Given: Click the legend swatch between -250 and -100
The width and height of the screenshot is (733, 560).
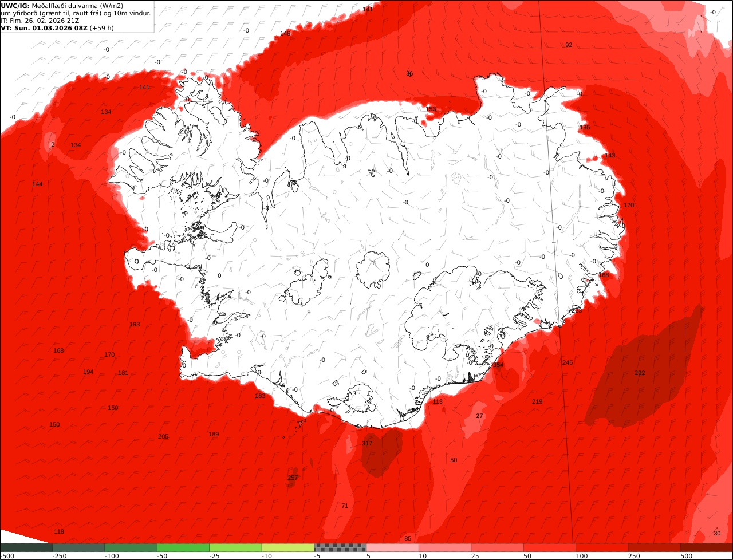Looking at the screenshot, I should [78, 547].
